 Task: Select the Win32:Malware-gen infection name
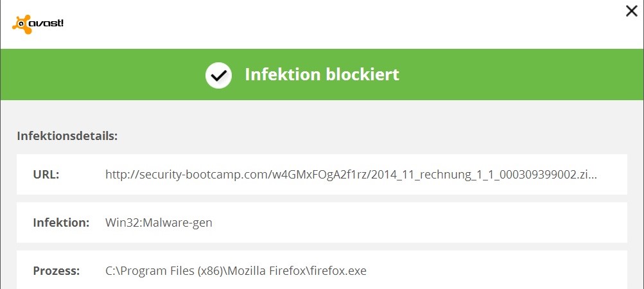click(x=159, y=223)
